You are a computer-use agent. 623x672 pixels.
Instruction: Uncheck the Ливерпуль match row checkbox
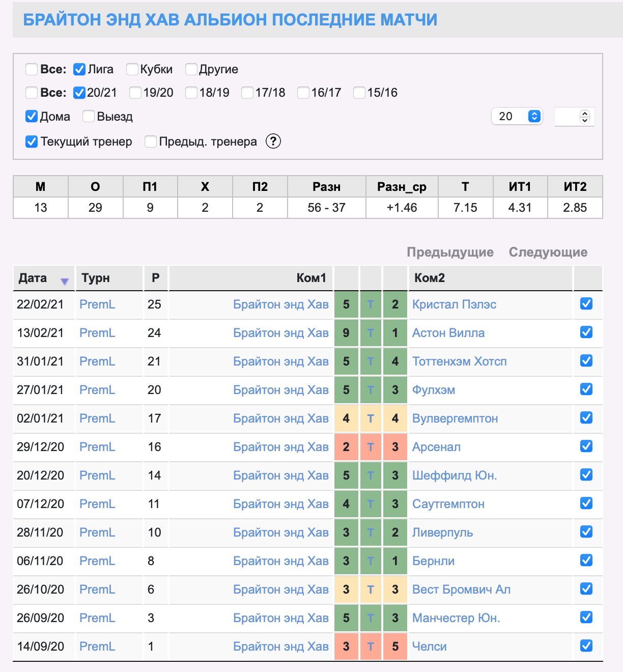point(586,532)
